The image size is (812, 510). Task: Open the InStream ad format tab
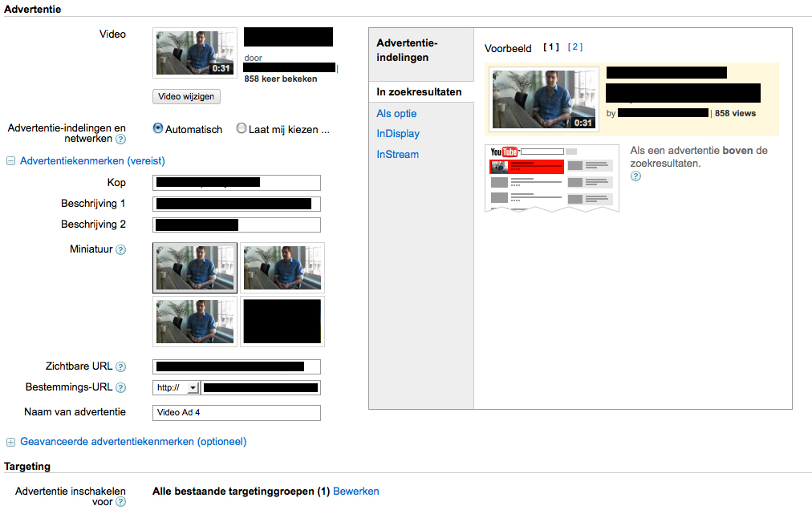pos(397,155)
